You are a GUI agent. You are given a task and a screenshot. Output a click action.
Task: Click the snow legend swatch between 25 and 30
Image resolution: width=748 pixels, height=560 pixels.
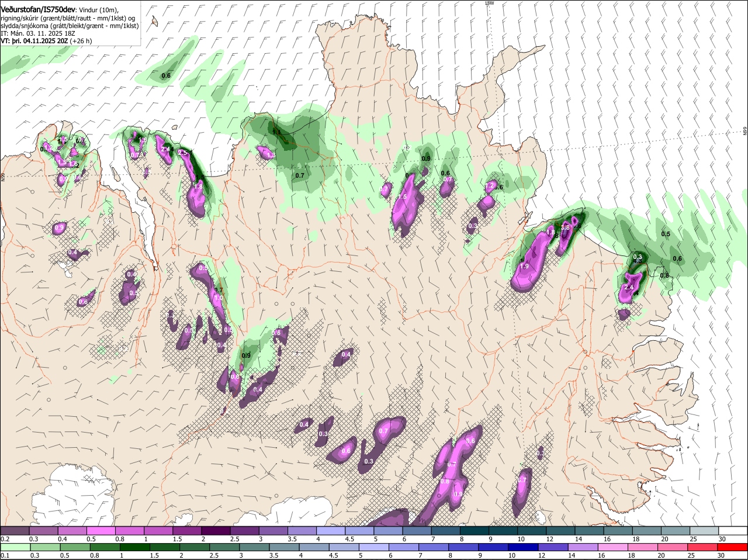tap(705, 530)
